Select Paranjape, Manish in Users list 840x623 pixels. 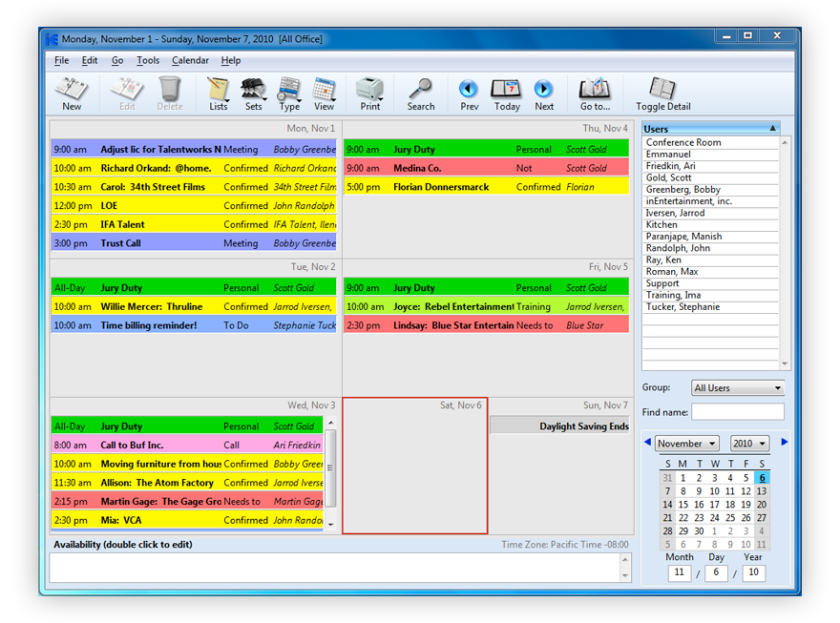[x=710, y=237]
